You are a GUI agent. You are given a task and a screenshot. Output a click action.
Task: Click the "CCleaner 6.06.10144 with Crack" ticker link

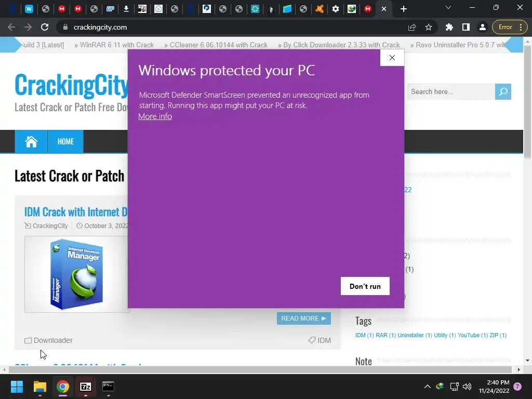click(x=219, y=45)
